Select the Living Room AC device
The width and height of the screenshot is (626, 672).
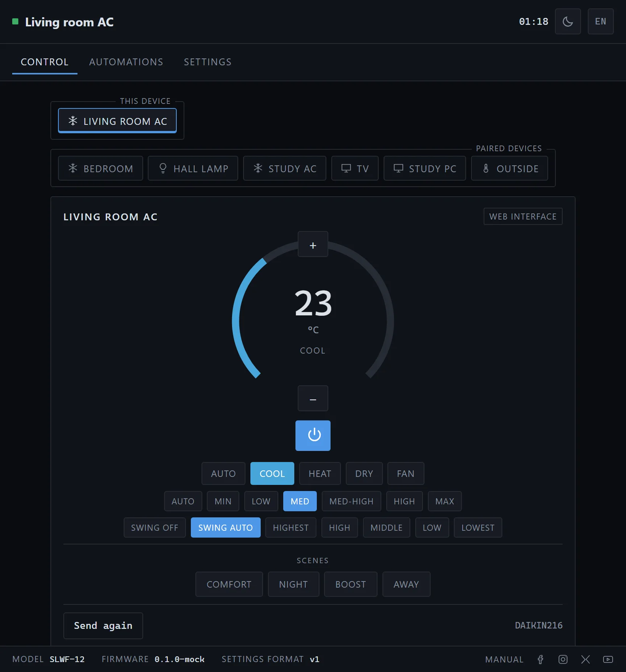(117, 121)
